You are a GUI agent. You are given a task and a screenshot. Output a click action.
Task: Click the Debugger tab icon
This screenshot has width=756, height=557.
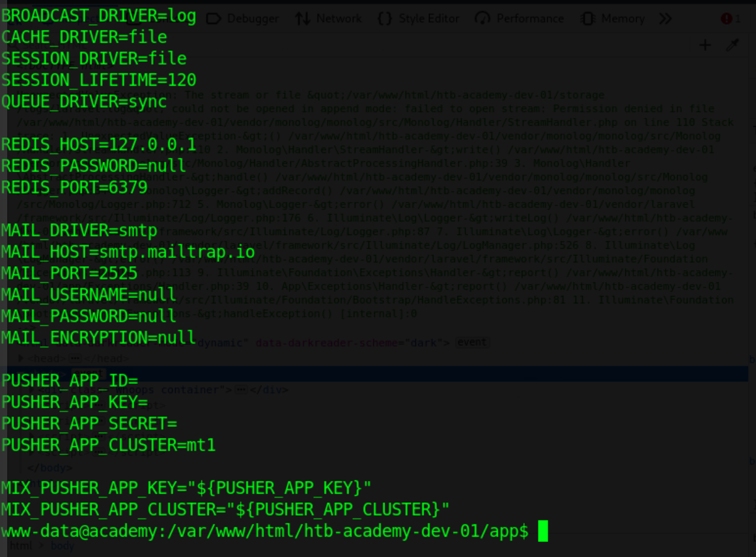pos(214,19)
